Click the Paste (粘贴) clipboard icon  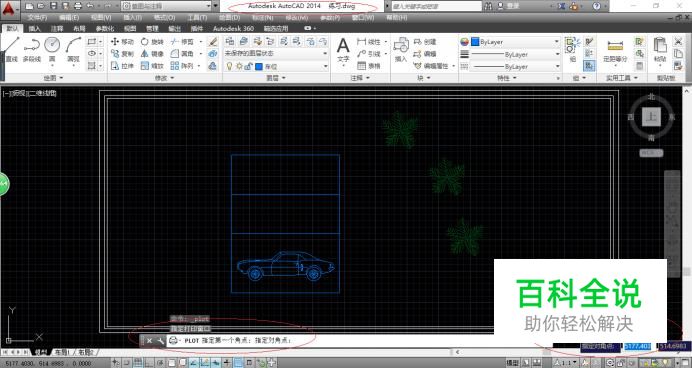click(660, 49)
